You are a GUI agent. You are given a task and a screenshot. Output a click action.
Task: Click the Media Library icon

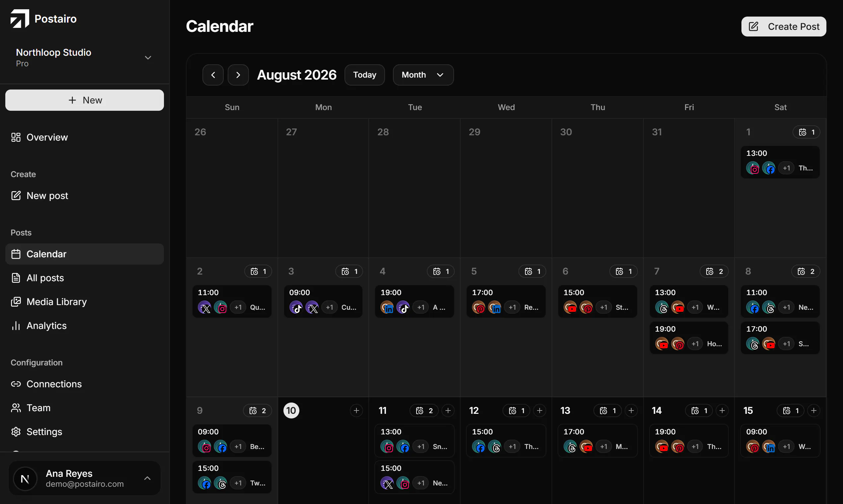[16, 302]
